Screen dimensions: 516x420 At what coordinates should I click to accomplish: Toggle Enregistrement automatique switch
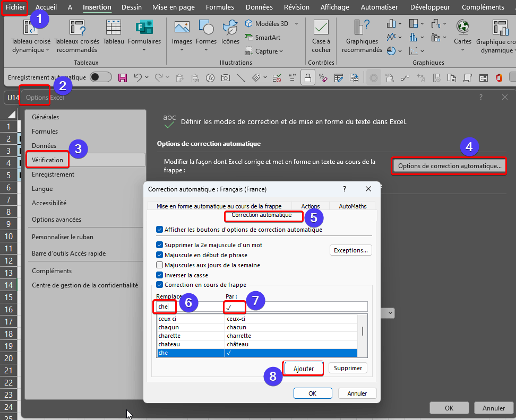(x=101, y=77)
